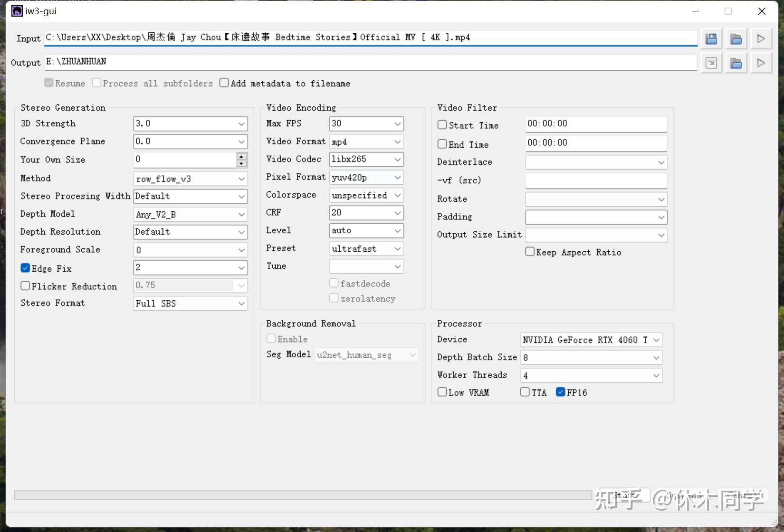This screenshot has height=532, width=784.
Task: Click the Your Own Size number field
Action: pos(185,160)
